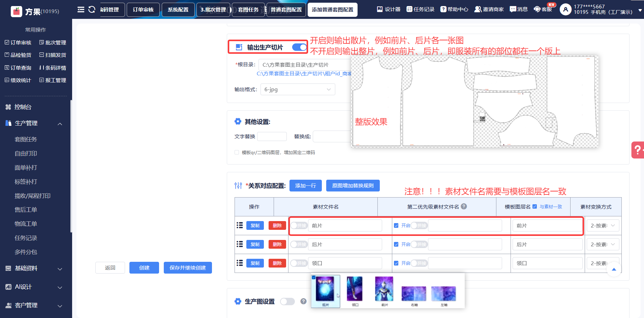Open the 帮助中心 help center
The width and height of the screenshot is (644, 318).
point(454,9)
